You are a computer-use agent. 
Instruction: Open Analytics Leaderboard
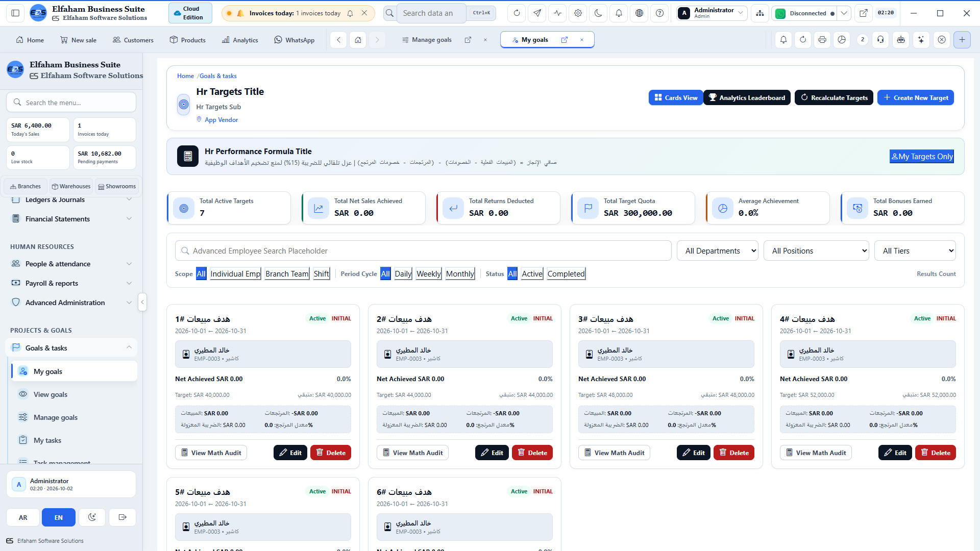click(x=747, y=97)
